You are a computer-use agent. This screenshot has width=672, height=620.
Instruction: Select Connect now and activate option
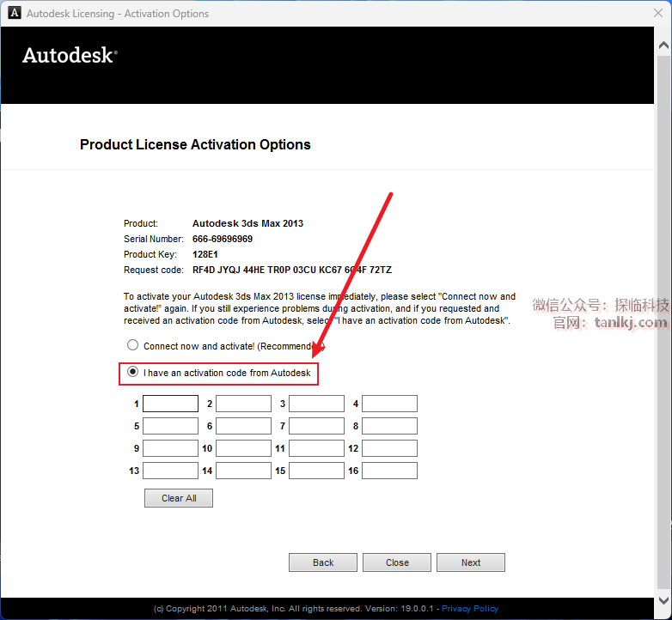coord(133,345)
